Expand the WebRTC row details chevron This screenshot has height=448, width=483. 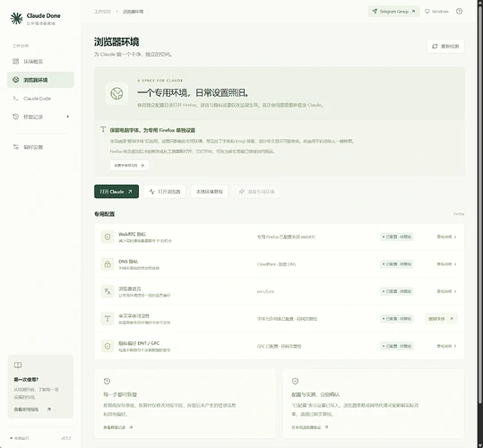point(446,237)
